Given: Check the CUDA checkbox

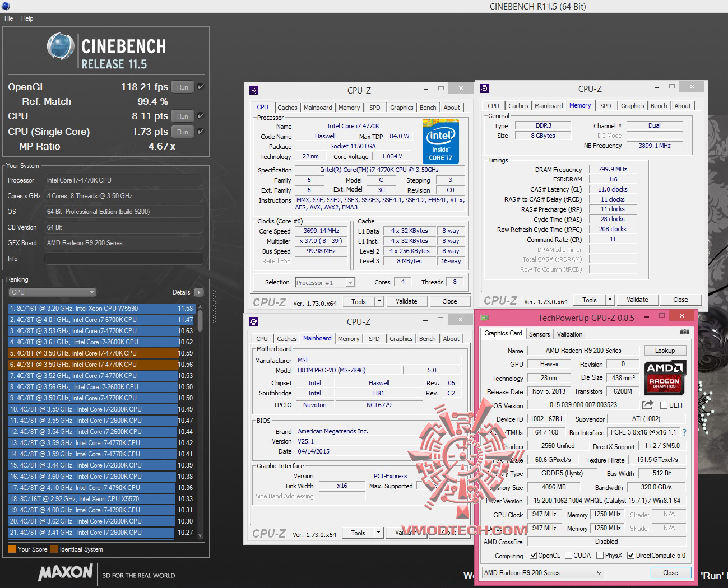Looking at the screenshot, I should tap(569, 556).
